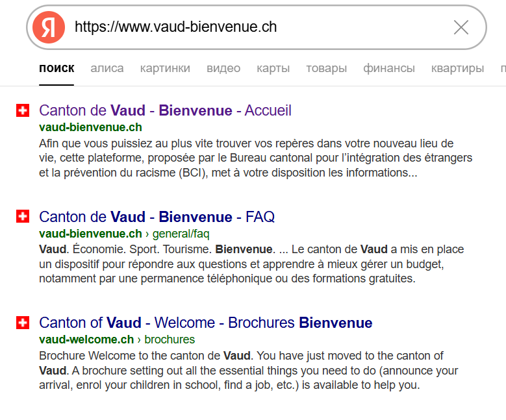Select the поиск tab
Viewport: 506px width, 420px height.
(x=57, y=68)
